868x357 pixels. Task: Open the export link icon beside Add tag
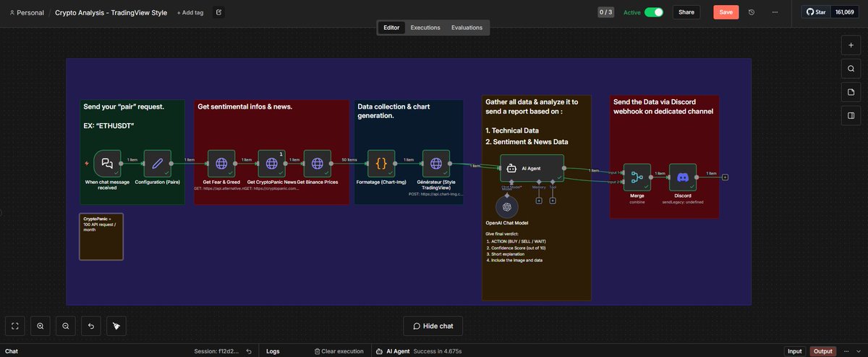click(x=219, y=12)
